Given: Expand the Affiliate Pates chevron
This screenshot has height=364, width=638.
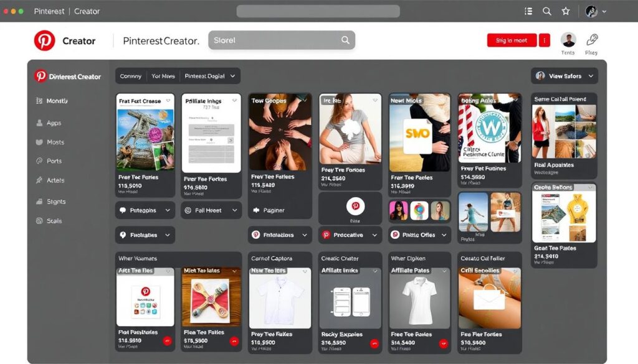Looking at the screenshot, I should tap(444, 271).
